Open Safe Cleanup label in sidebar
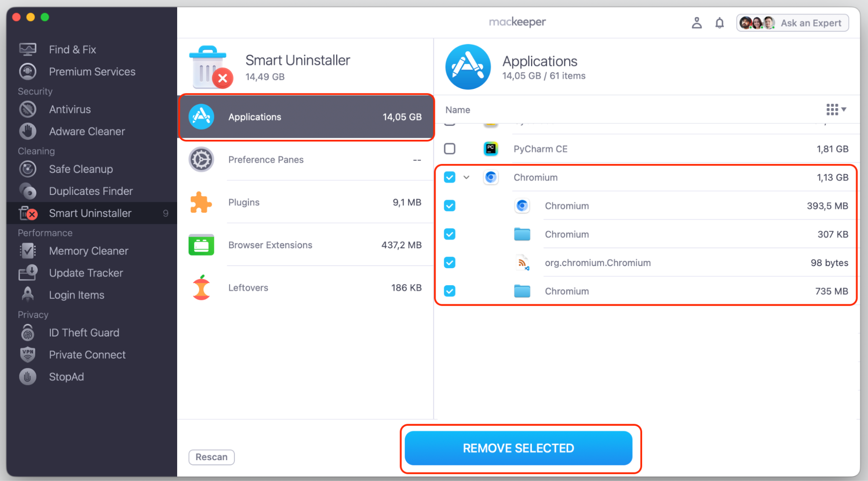The image size is (868, 481). click(81, 169)
